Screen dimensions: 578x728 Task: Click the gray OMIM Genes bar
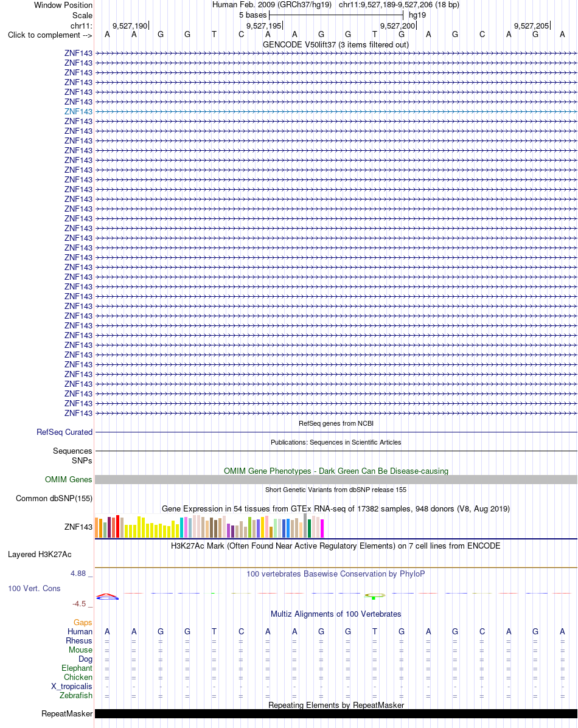[336, 480]
